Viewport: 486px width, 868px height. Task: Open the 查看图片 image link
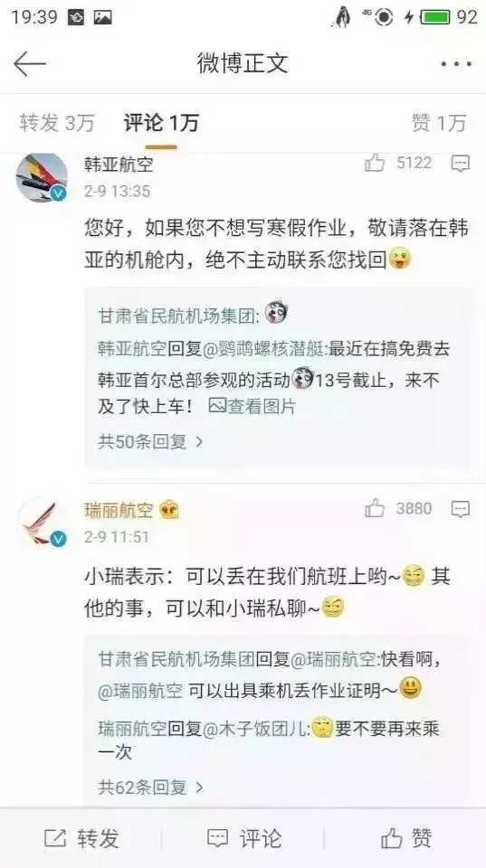pos(253,407)
